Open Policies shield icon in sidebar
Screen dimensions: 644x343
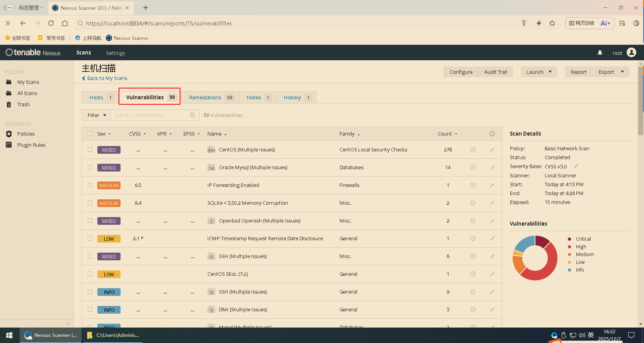[9, 134]
